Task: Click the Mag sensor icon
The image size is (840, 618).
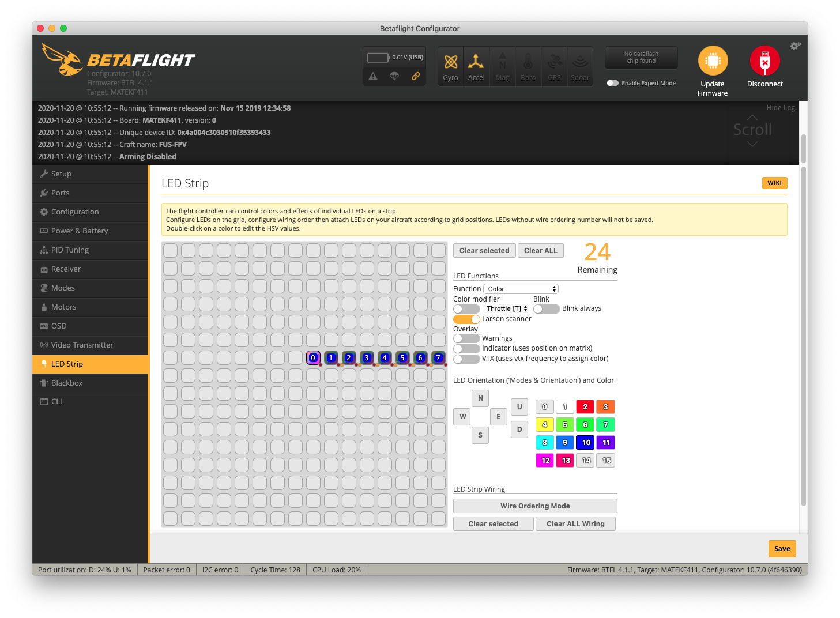Action: (502, 66)
